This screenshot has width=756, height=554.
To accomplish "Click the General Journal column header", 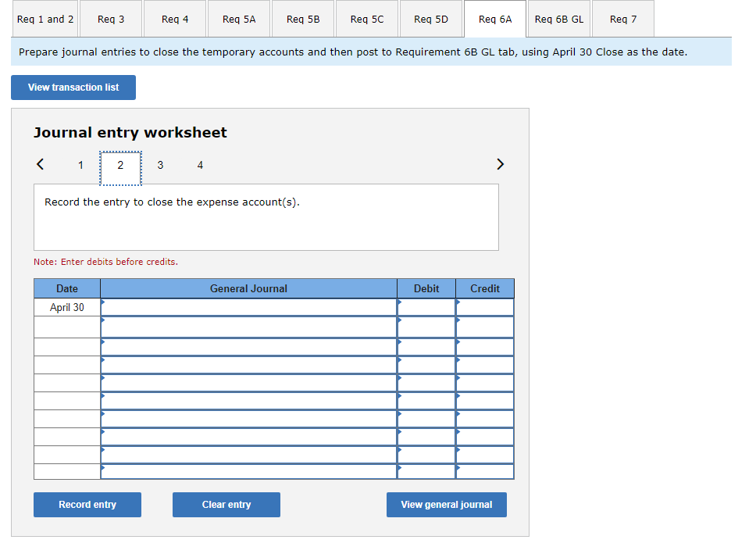I will 249,288.
